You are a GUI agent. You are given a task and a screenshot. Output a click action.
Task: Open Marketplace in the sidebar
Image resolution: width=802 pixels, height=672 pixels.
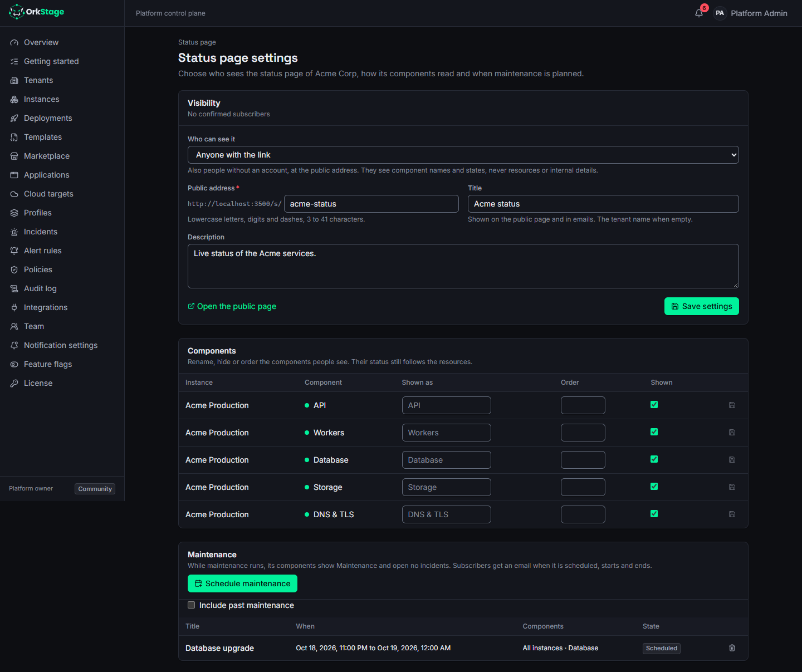click(62, 156)
